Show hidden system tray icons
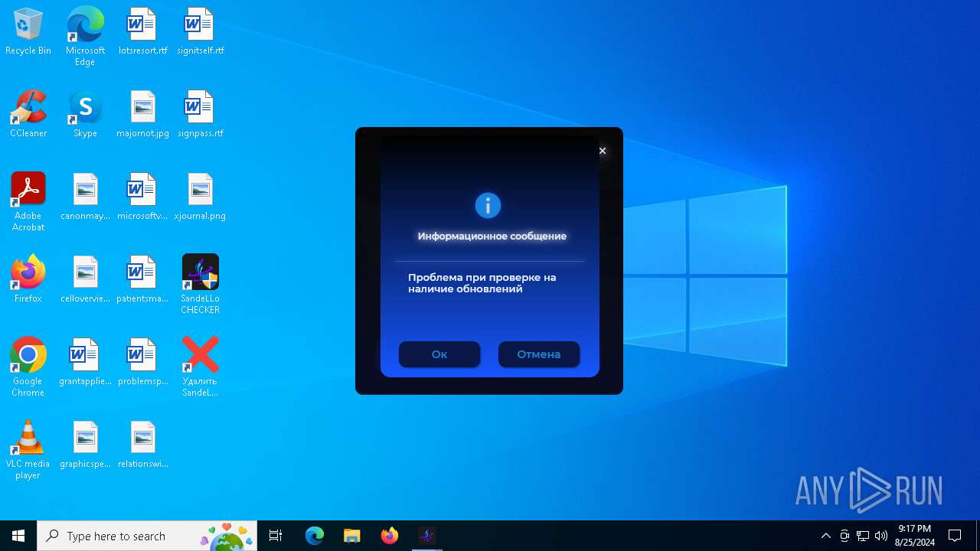This screenshot has height=551, width=980. point(825,536)
